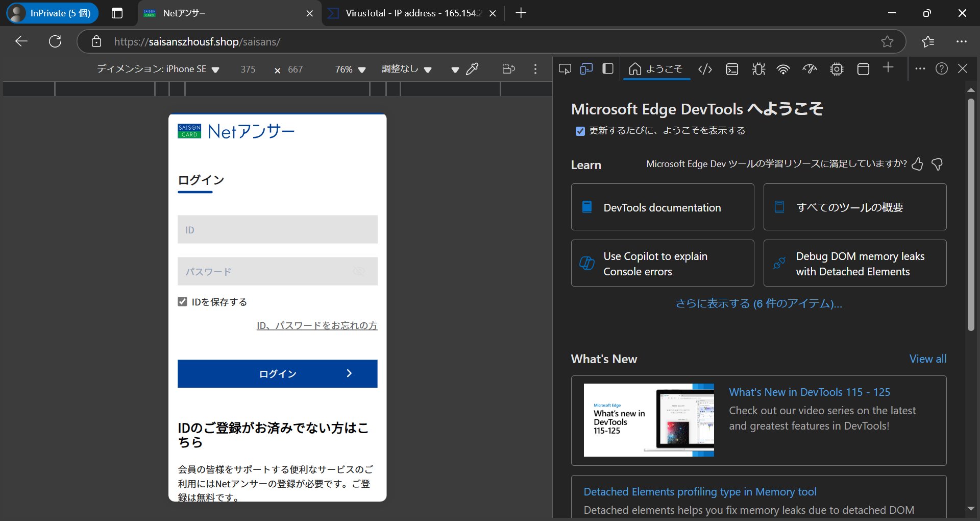
Task: Click the plus icon to add more tools
Action: coord(888,68)
